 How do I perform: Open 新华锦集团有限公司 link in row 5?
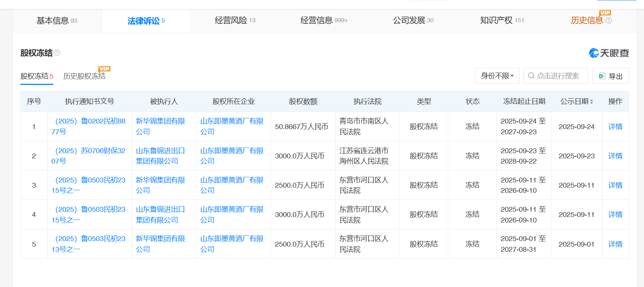[x=161, y=244]
